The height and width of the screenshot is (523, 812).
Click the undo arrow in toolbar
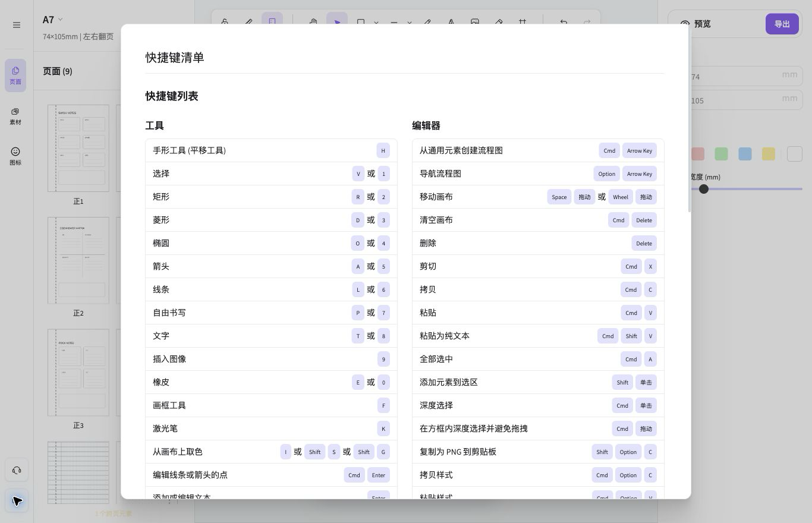564,22
